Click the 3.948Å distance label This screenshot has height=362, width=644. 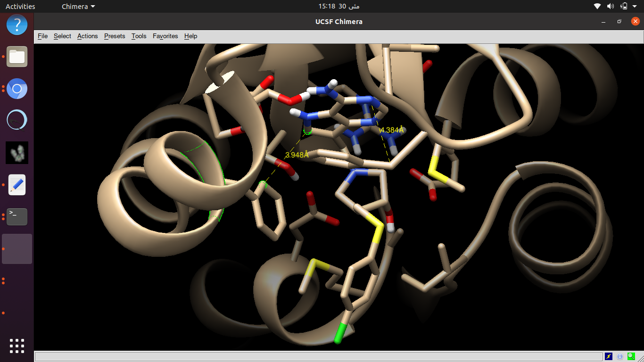click(x=297, y=155)
